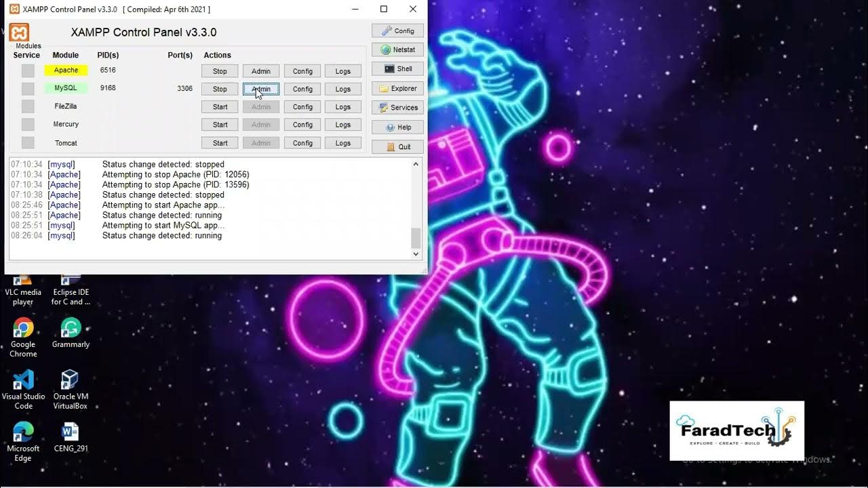The image size is (868, 488).
Task: Start the Tomcat module
Action: point(220,143)
